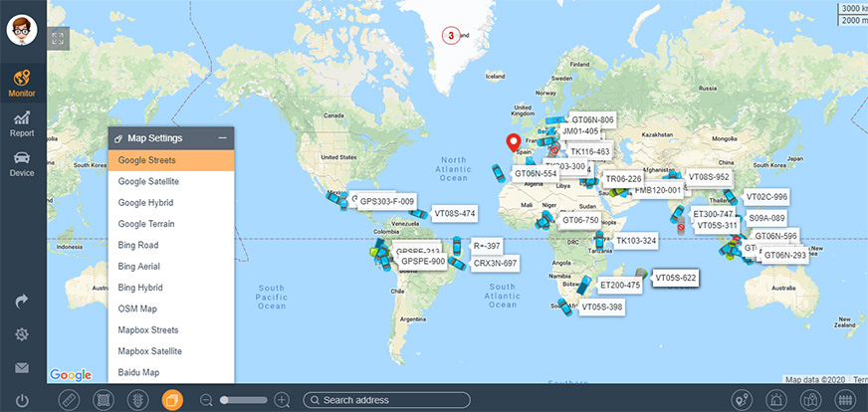Click device label GT06N-806

pos(592,119)
